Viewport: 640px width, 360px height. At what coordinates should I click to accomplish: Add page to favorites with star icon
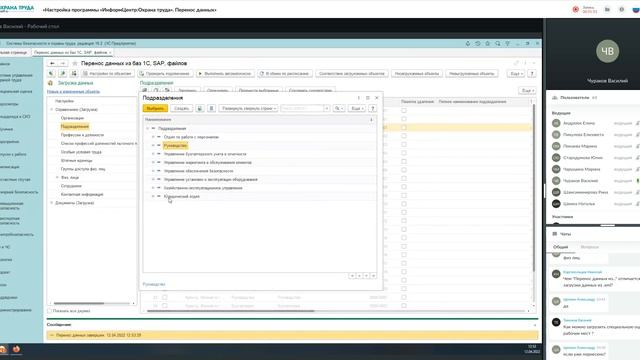click(75, 63)
